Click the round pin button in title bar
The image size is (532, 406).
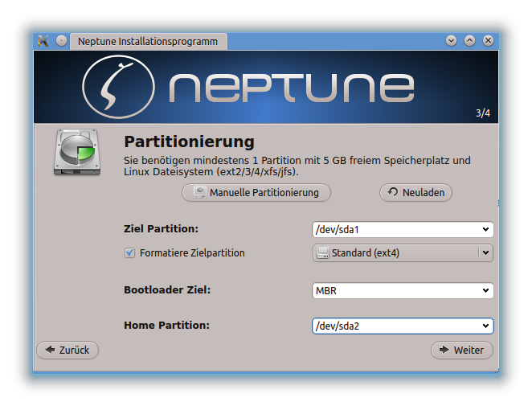pyautogui.click(x=61, y=41)
